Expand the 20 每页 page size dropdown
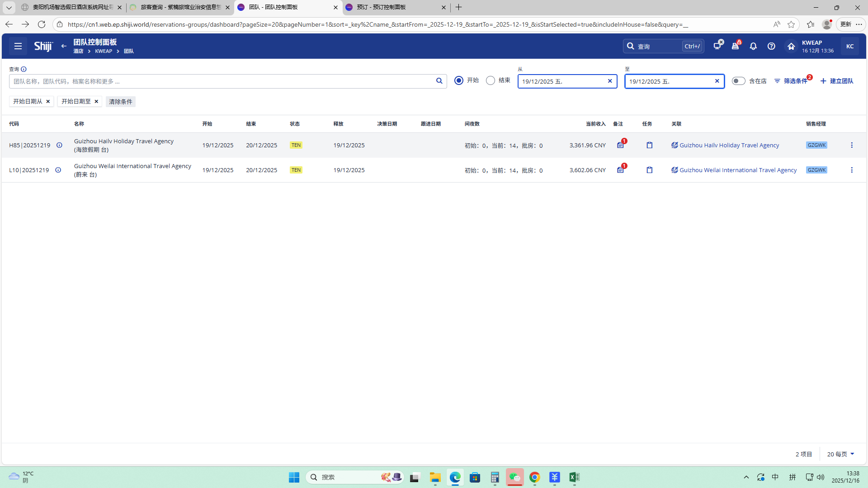This screenshot has height=488, width=868. click(x=840, y=454)
